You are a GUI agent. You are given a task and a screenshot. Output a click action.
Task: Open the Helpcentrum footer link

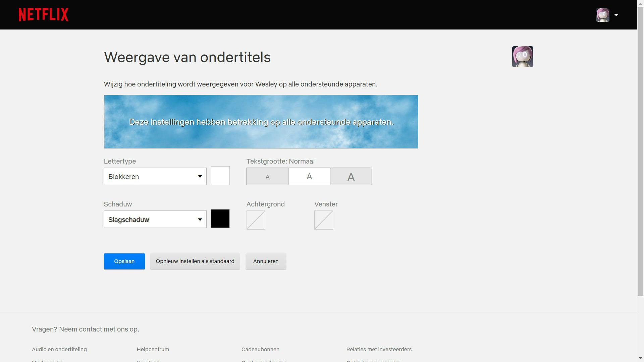click(x=153, y=349)
